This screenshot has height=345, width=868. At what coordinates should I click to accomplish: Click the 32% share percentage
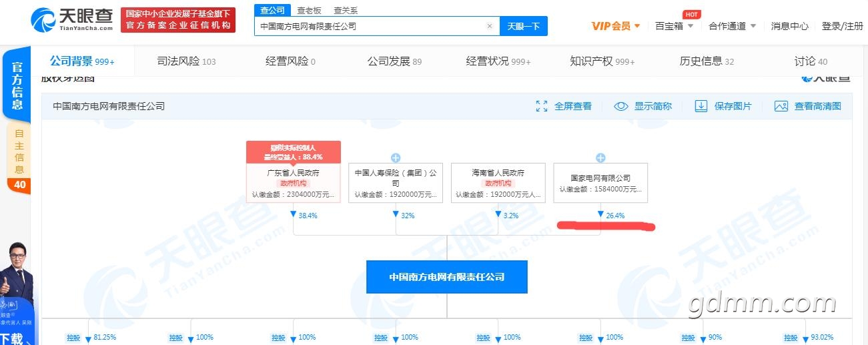[x=408, y=216]
